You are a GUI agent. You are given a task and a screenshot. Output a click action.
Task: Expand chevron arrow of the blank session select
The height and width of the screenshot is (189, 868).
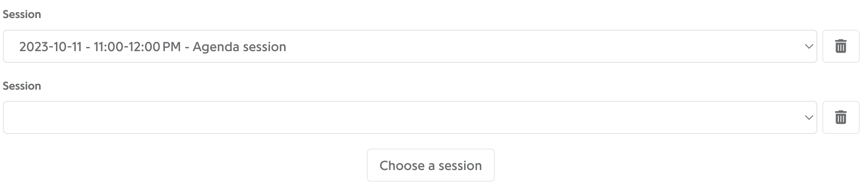click(809, 118)
